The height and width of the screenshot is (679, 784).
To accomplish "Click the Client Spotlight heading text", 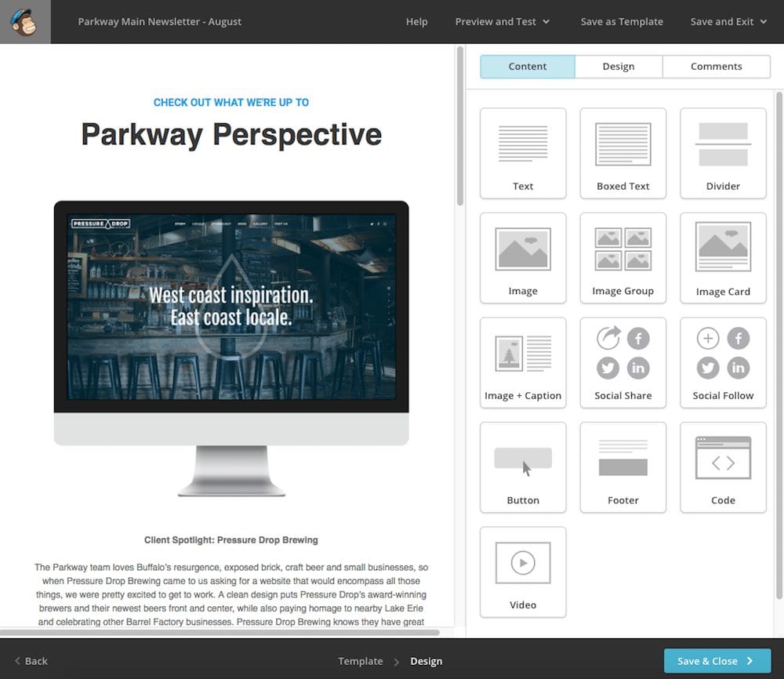I will coord(231,540).
